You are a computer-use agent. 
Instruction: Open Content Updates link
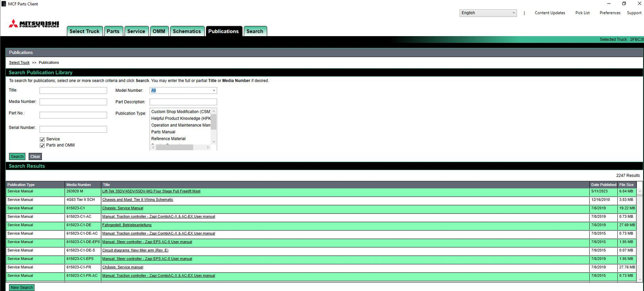pyautogui.click(x=550, y=13)
